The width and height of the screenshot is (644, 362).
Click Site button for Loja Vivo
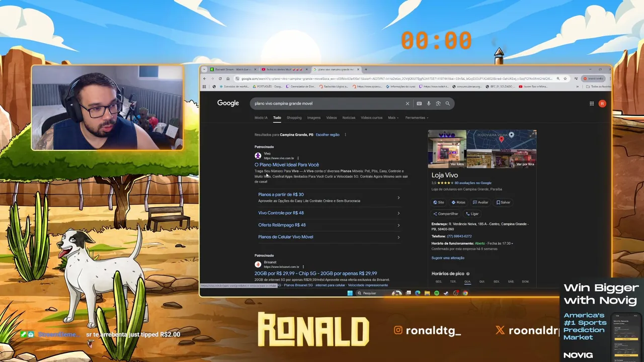click(x=439, y=202)
